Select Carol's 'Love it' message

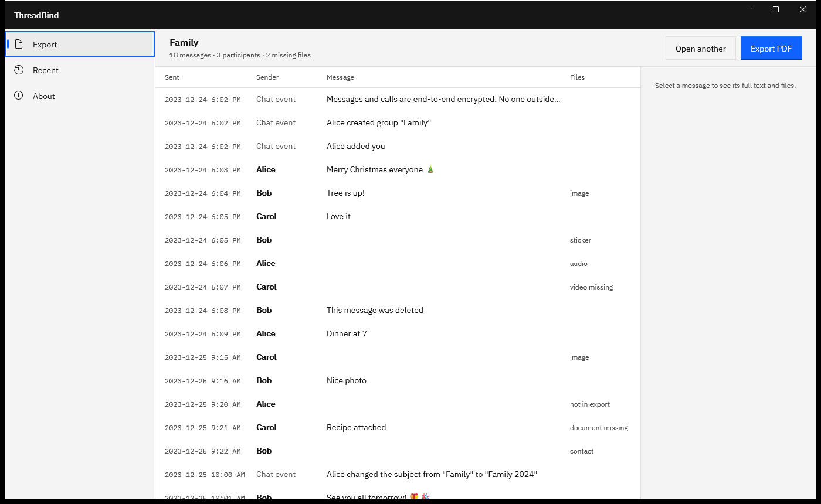click(398, 217)
